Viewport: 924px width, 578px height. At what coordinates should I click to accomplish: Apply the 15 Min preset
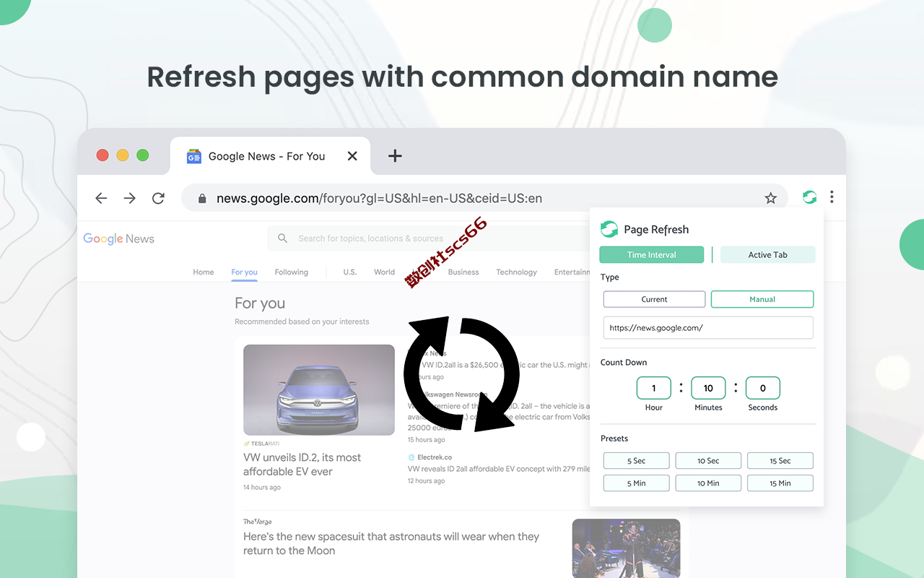(x=780, y=483)
